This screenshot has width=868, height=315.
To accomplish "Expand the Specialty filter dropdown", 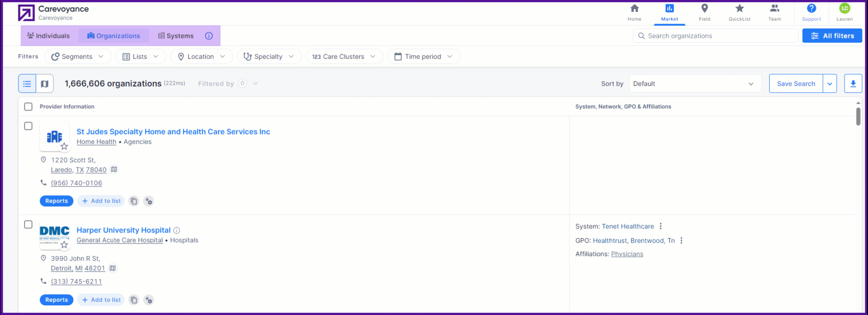I will tap(269, 57).
